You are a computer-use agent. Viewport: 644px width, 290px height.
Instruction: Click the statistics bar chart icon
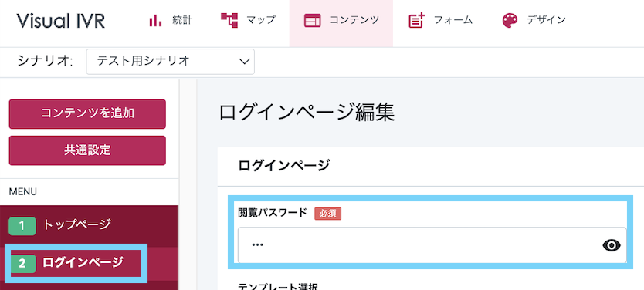point(155,20)
